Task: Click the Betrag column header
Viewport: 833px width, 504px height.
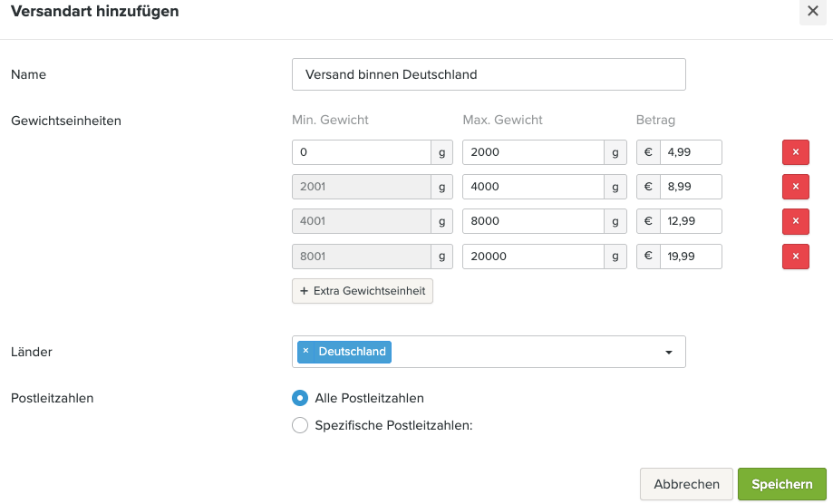Action: click(x=655, y=120)
